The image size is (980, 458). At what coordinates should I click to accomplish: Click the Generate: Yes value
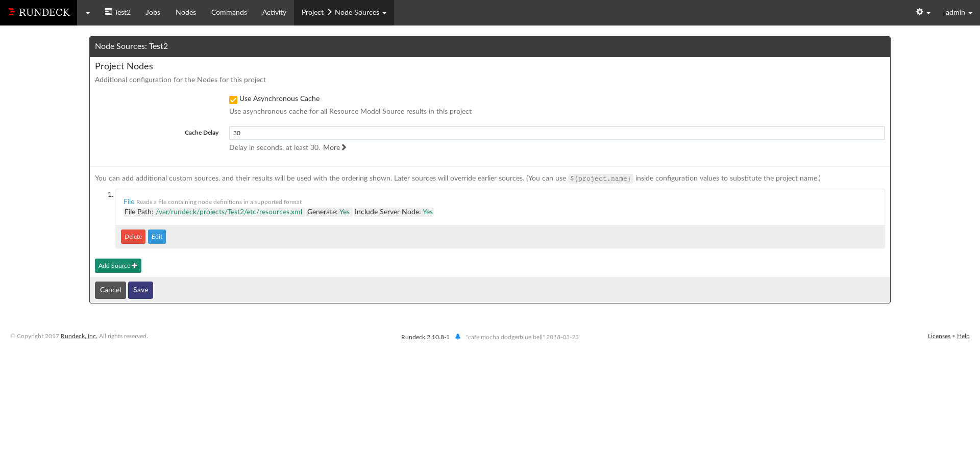(x=345, y=212)
